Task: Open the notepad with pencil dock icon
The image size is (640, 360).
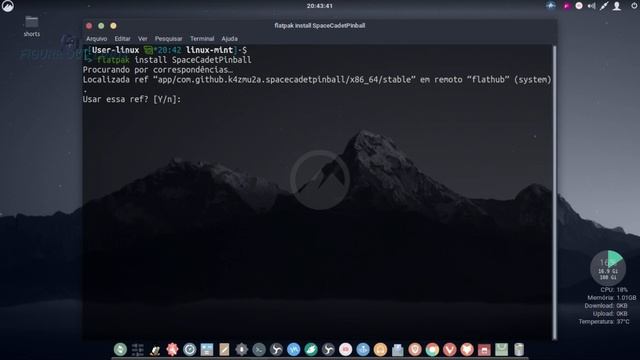Action: (x=224, y=349)
